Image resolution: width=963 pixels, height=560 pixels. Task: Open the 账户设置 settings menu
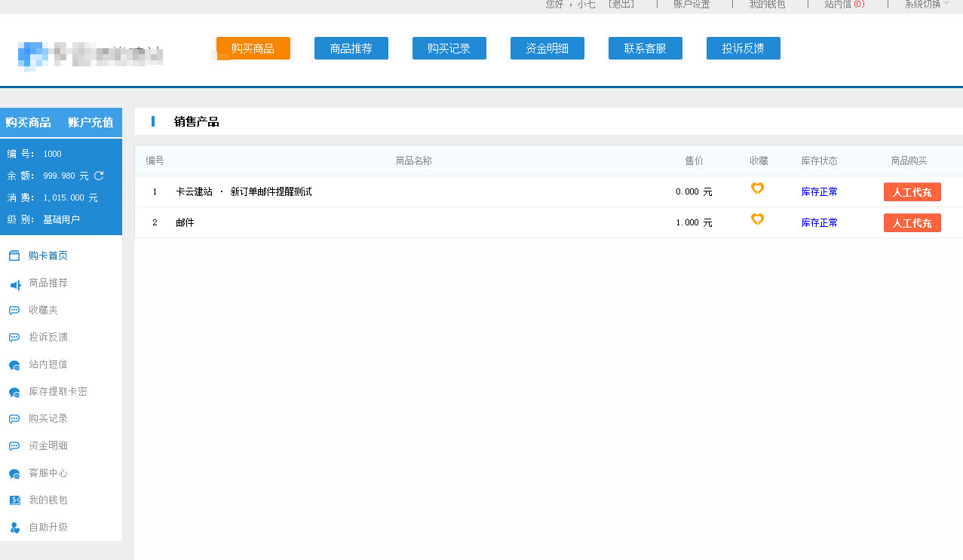point(692,5)
